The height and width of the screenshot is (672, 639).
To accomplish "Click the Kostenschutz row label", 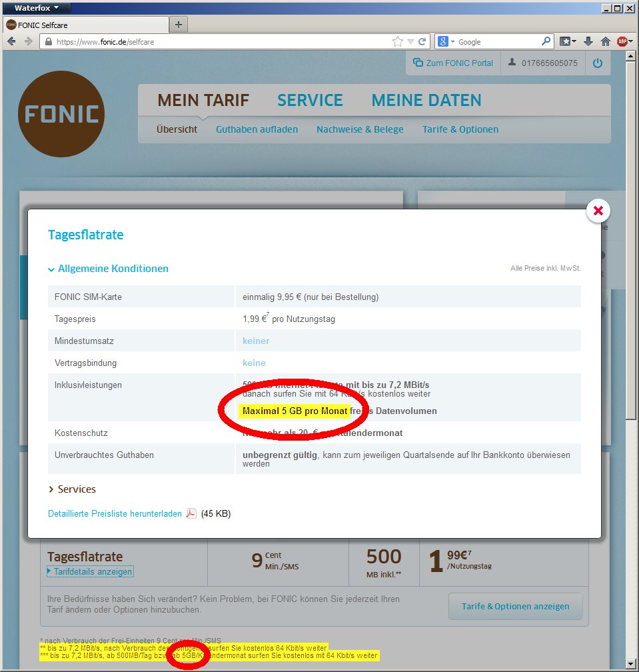I will point(81,433).
